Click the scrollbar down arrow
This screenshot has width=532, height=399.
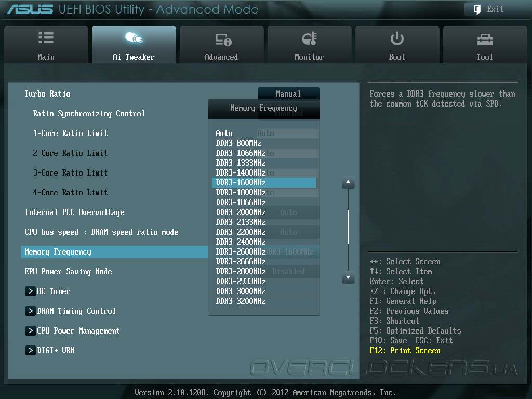(348, 277)
